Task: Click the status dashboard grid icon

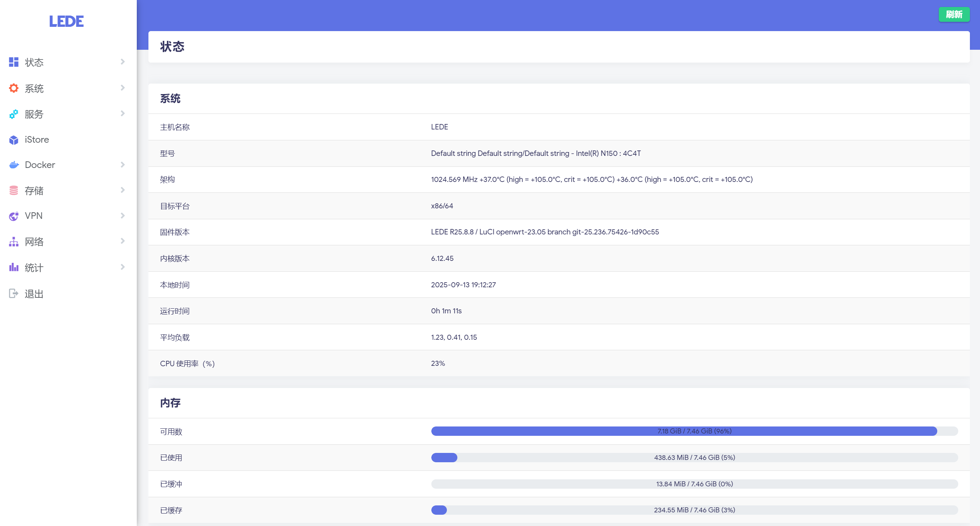Action: (14, 62)
